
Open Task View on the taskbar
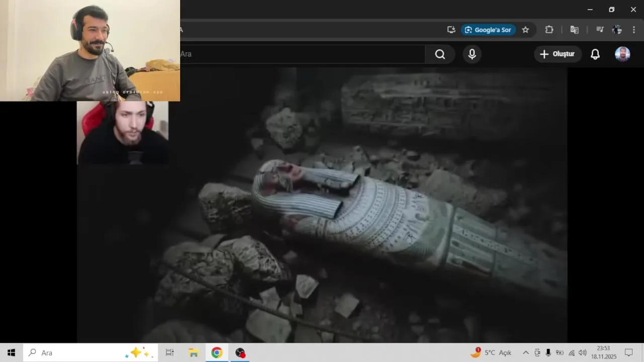coord(170,352)
